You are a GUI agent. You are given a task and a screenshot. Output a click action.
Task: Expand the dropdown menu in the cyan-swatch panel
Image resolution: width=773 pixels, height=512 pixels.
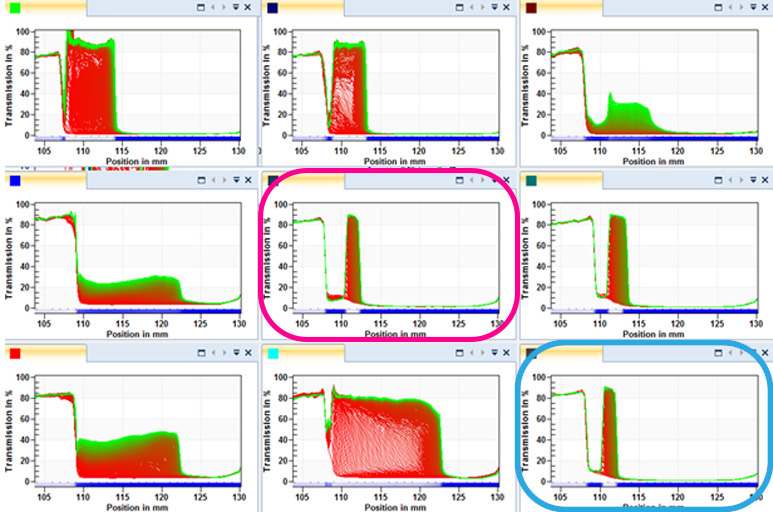click(495, 352)
